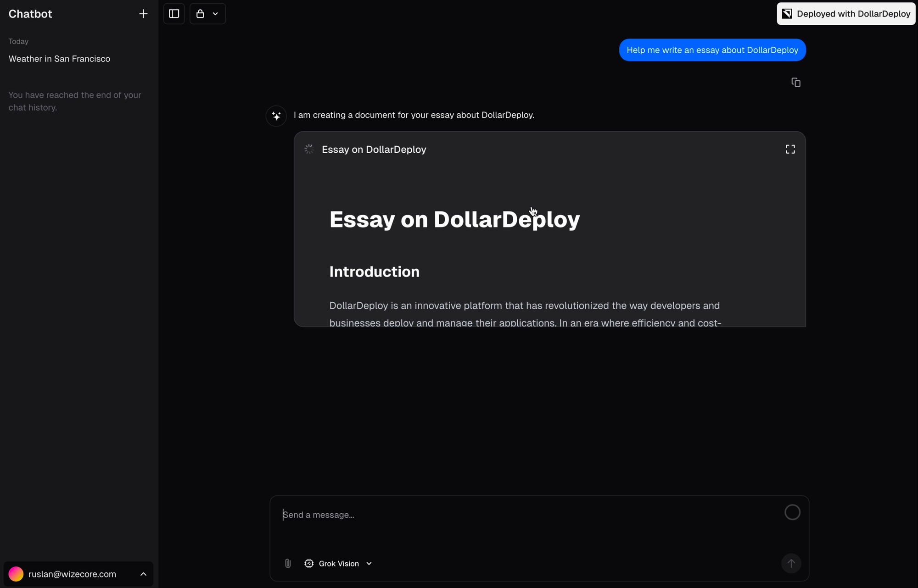918x588 pixels.
Task: Open the Grok Vision model selector
Action: coord(338,563)
